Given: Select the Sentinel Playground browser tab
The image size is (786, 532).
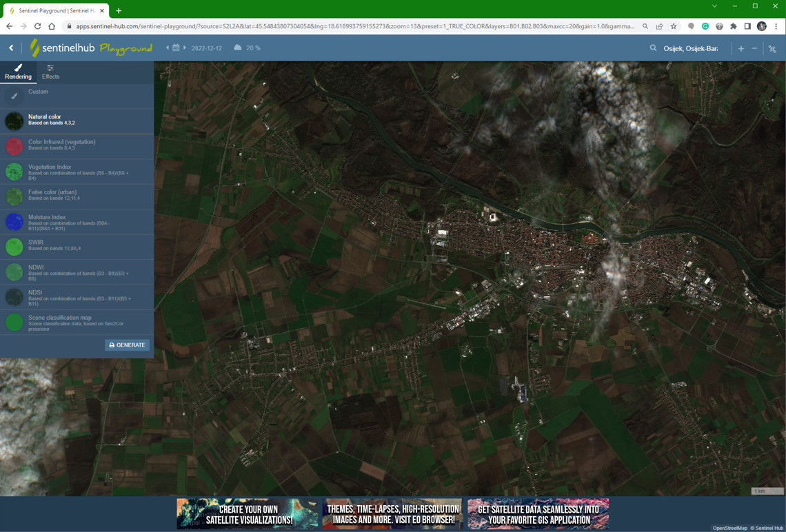Looking at the screenshot, I should 56,10.
